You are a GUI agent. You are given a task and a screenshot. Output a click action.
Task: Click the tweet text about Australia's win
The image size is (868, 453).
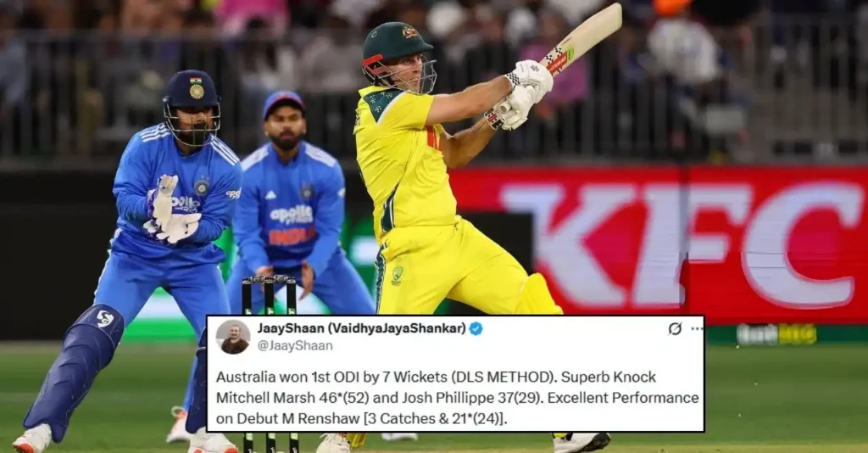pos(457,398)
